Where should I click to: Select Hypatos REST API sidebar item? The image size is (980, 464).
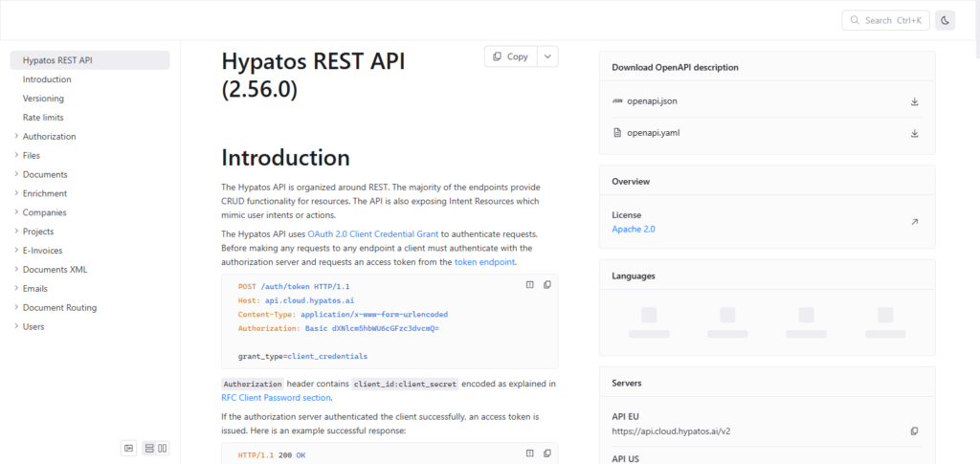(x=89, y=60)
